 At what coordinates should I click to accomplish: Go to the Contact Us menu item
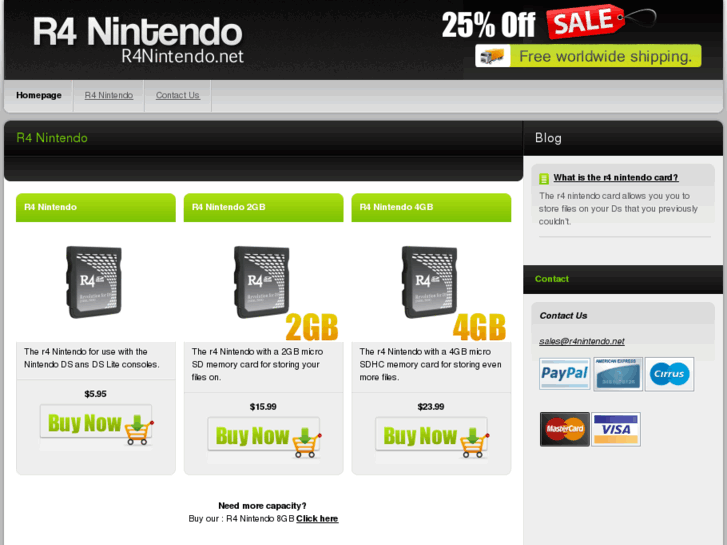pyautogui.click(x=178, y=95)
